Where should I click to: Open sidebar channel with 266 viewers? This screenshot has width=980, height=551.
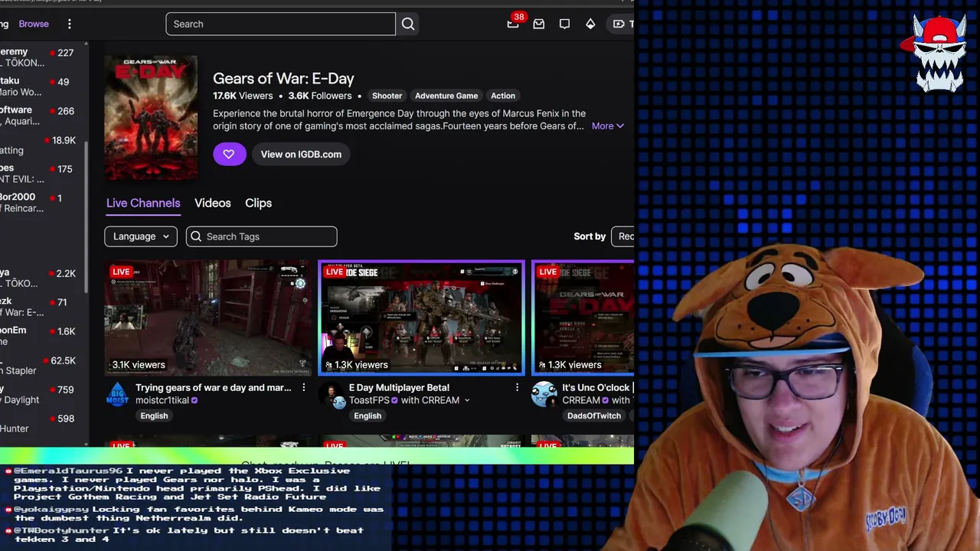[x=38, y=116]
